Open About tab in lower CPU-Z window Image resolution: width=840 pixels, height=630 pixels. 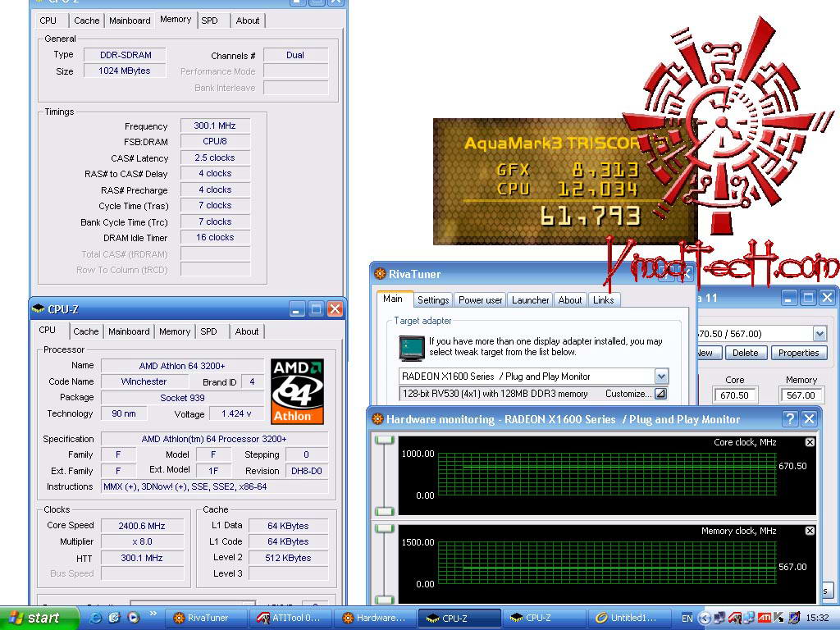[246, 331]
